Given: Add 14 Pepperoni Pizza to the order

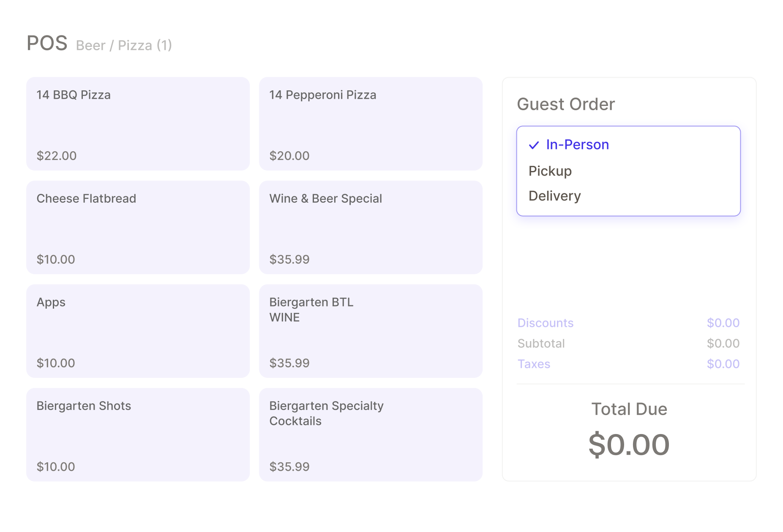Looking at the screenshot, I should tap(371, 124).
